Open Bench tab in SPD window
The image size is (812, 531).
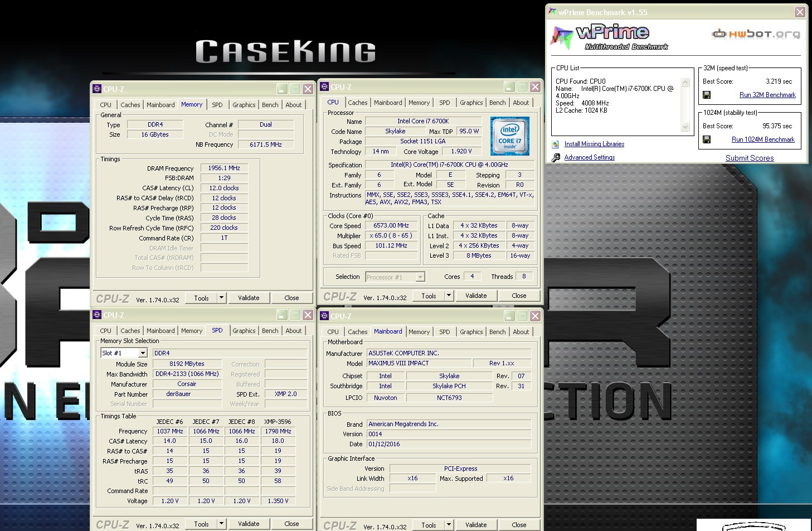click(x=270, y=331)
